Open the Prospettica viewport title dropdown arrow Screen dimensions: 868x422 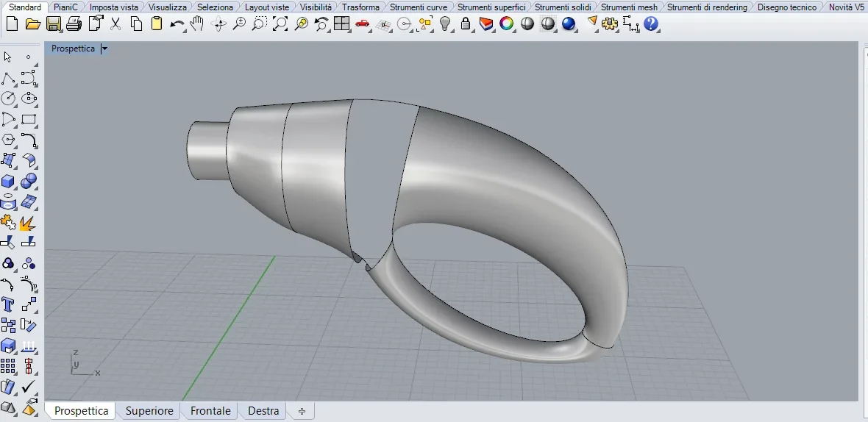point(104,49)
